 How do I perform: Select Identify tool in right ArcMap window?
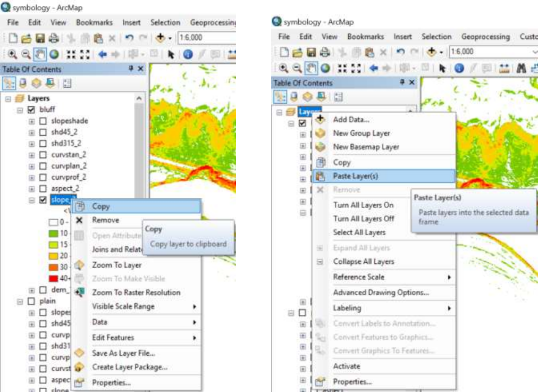459,68
